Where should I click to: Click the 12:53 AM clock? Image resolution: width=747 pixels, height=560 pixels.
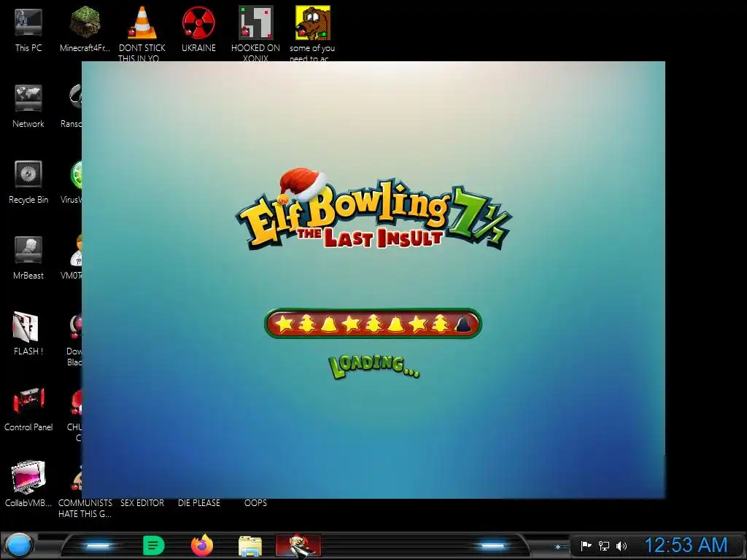pyautogui.click(x=686, y=545)
